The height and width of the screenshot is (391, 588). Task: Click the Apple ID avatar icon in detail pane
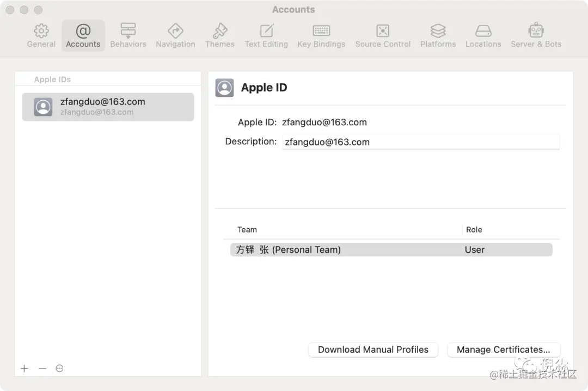(x=225, y=88)
